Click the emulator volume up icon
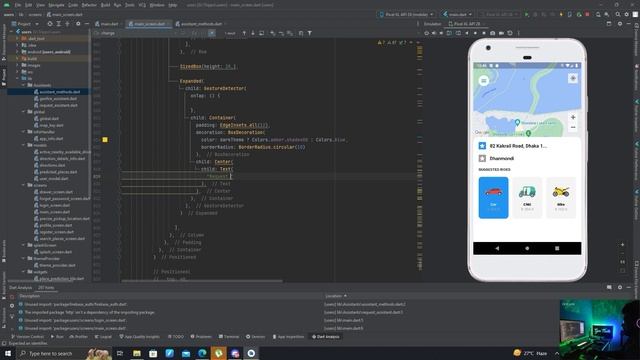640x360 pixels. [434, 33]
